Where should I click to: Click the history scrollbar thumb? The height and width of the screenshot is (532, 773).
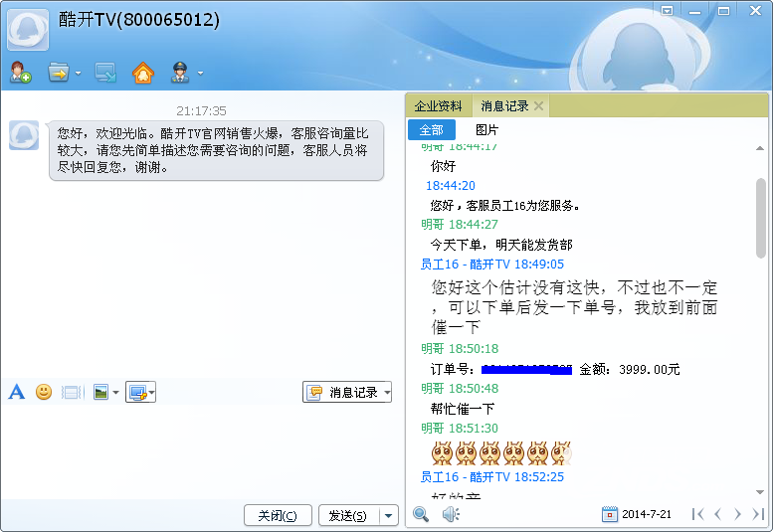(761, 218)
